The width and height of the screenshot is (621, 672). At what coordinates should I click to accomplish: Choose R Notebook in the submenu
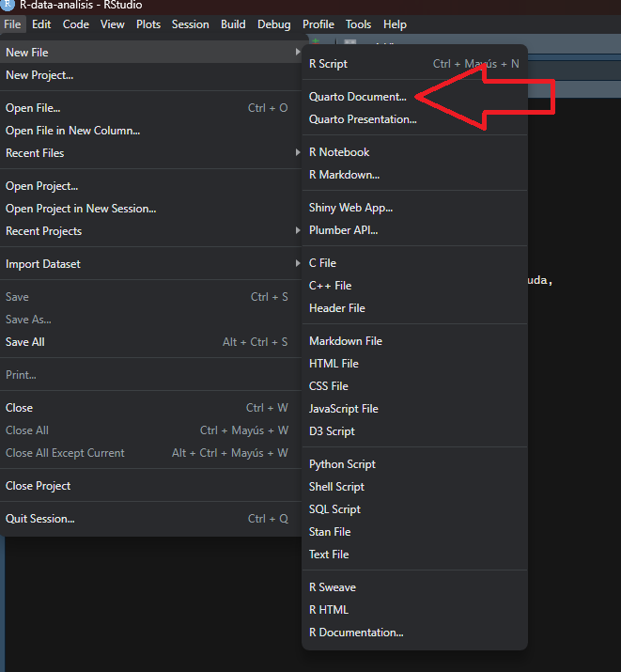tap(339, 152)
